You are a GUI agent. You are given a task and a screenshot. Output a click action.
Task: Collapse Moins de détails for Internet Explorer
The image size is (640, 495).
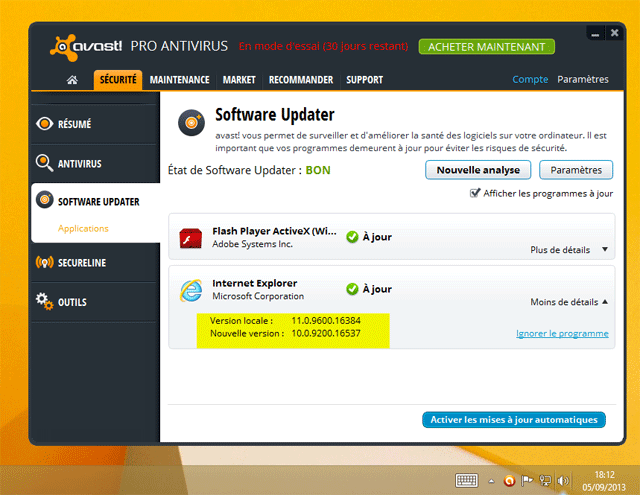coord(568,301)
